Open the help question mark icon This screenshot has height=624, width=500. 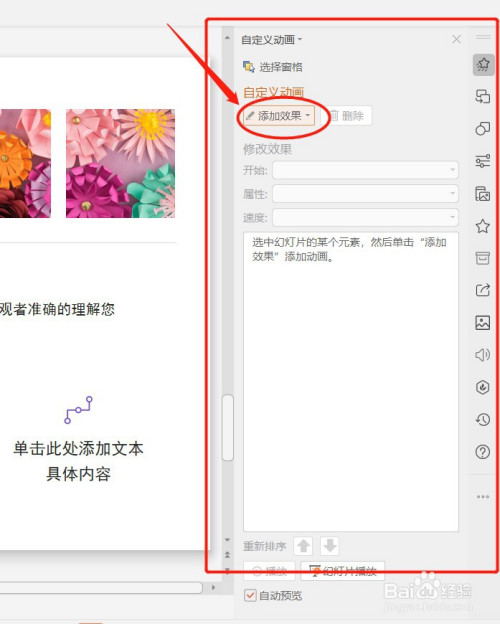pos(483,452)
